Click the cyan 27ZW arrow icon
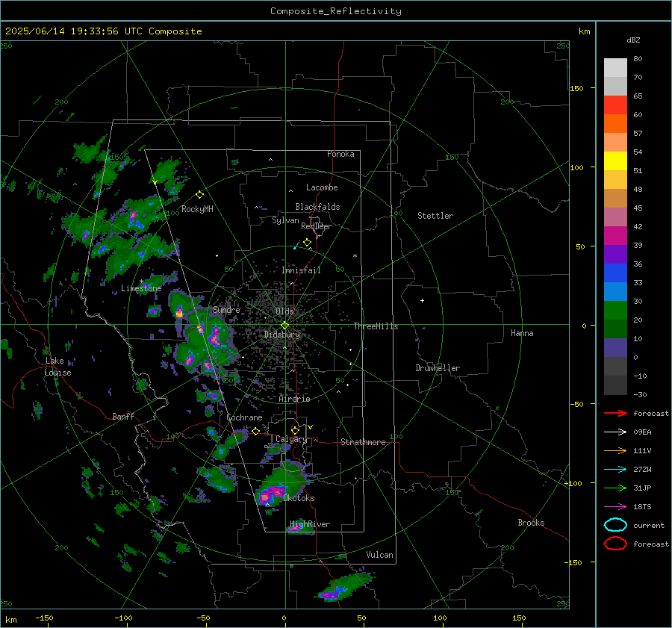 click(615, 470)
